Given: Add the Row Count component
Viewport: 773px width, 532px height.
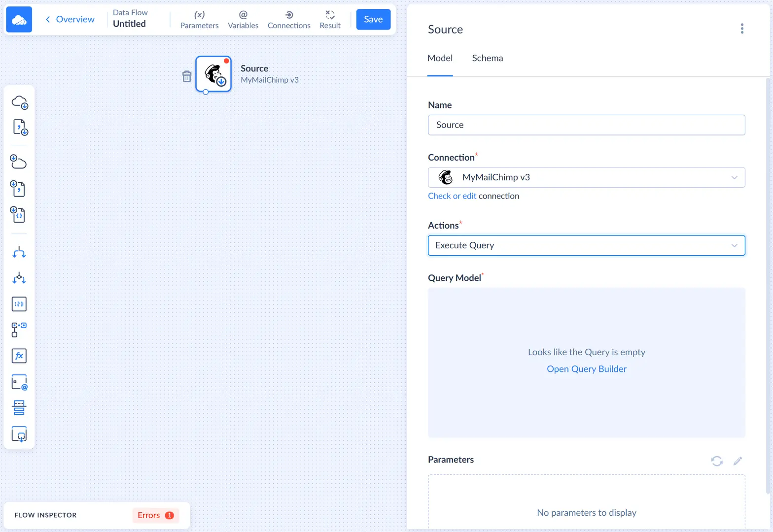Looking at the screenshot, I should coord(19,304).
